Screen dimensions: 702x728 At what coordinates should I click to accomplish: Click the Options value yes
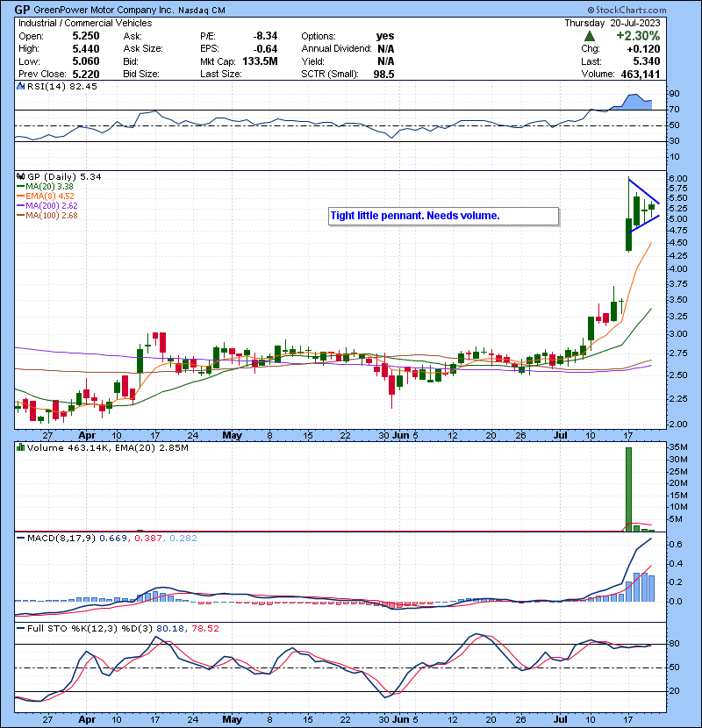pos(385,36)
